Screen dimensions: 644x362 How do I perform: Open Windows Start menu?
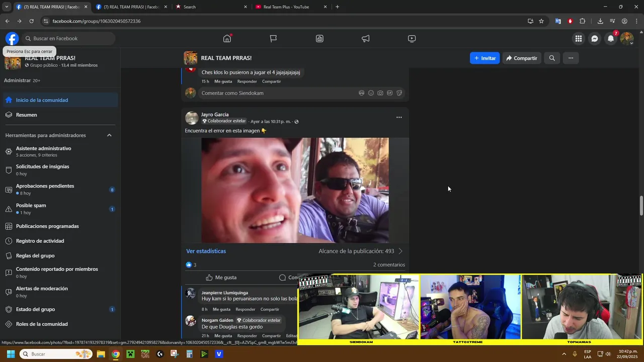click(11, 354)
